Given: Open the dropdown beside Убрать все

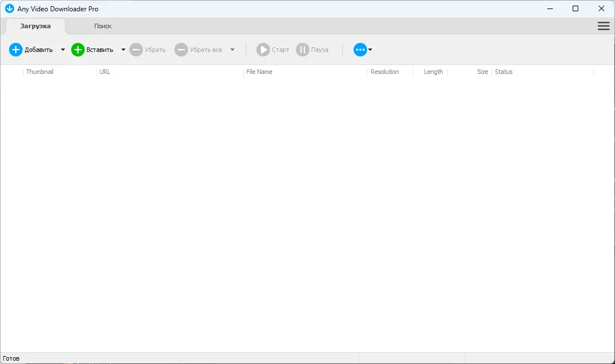Looking at the screenshot, I should pos(232,50).
